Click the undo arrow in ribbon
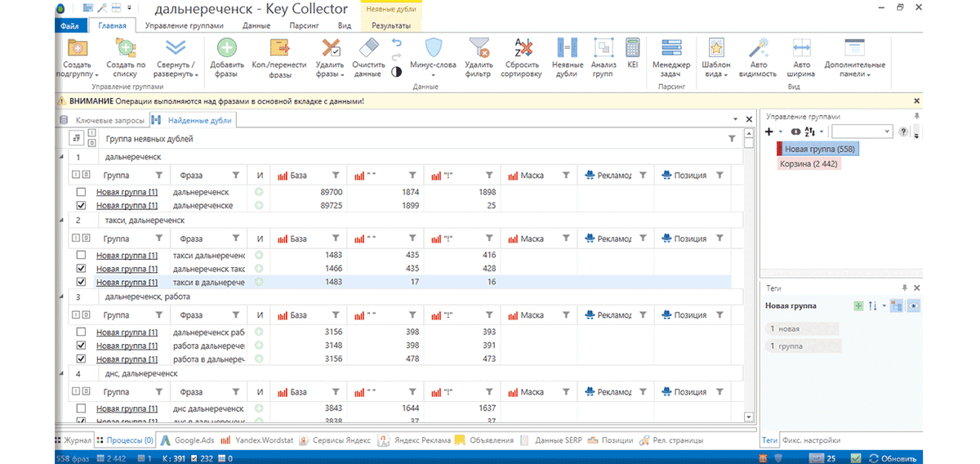 point(397,42)
